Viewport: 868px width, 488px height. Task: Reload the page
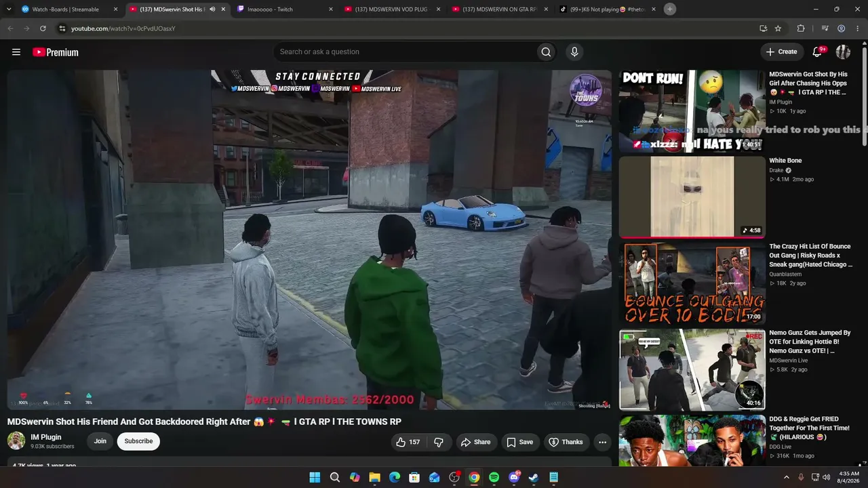[x=43, y=28]
